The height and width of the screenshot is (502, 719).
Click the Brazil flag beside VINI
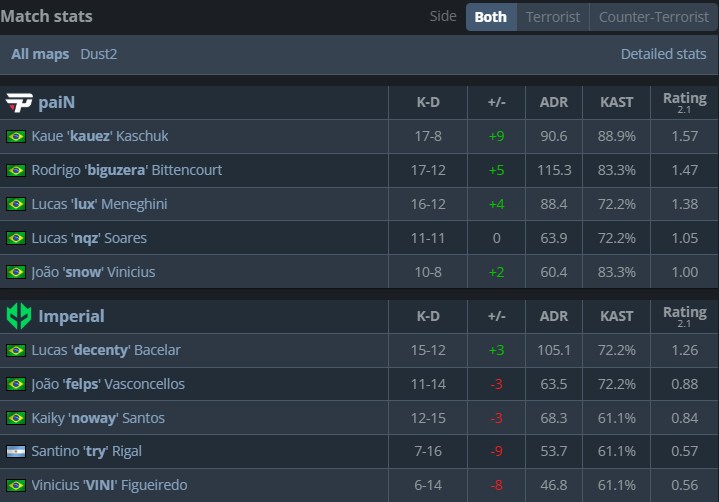point(16,485)
